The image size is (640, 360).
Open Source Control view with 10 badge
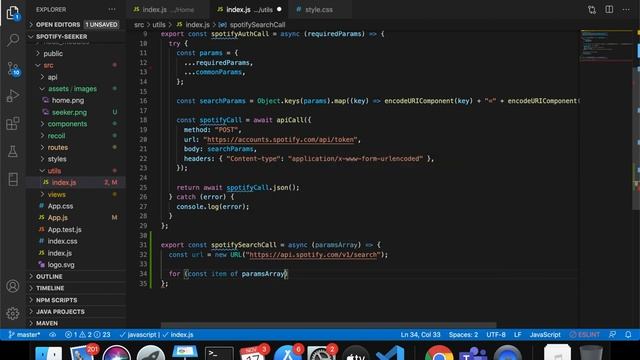[x=13, y=68]
